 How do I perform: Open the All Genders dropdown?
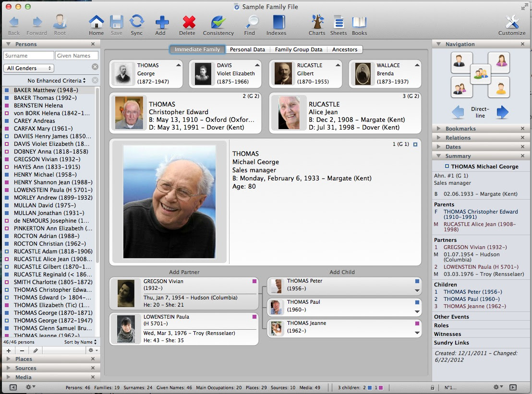[x=28, y=69]
